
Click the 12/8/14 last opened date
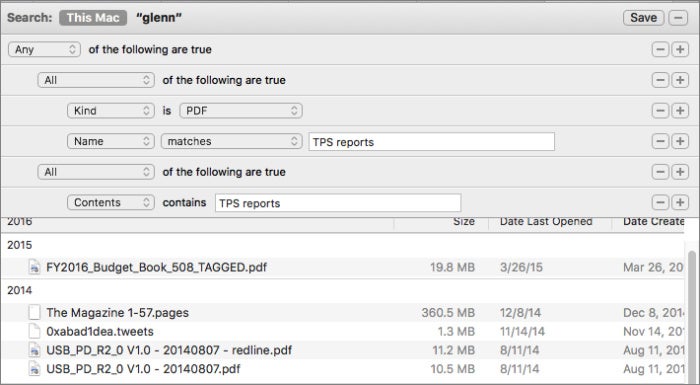520,313
